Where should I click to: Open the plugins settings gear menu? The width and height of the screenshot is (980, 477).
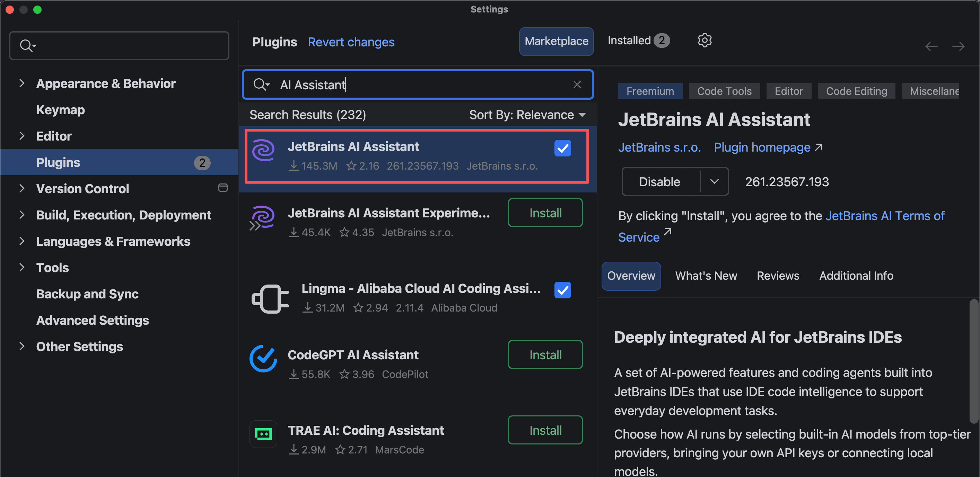(x=704, y=40)
